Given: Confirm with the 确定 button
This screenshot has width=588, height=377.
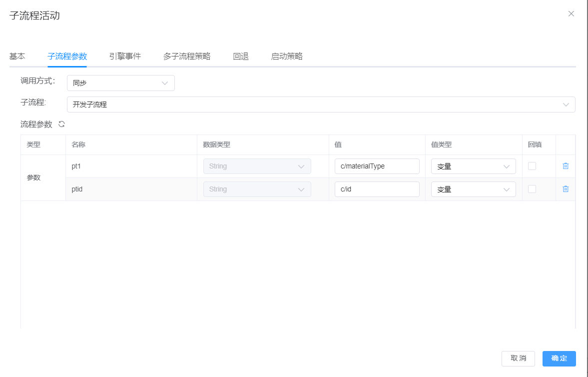Looking at the screenshot, I should point(559,358).
